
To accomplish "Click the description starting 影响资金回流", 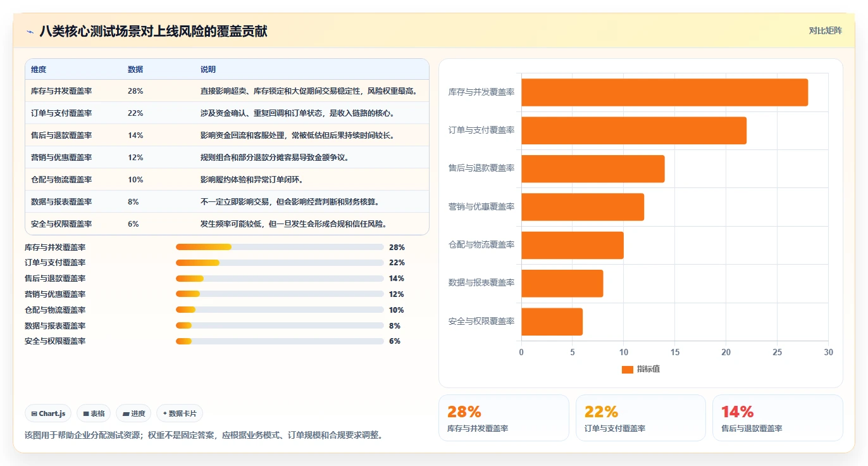I will 298,135.
